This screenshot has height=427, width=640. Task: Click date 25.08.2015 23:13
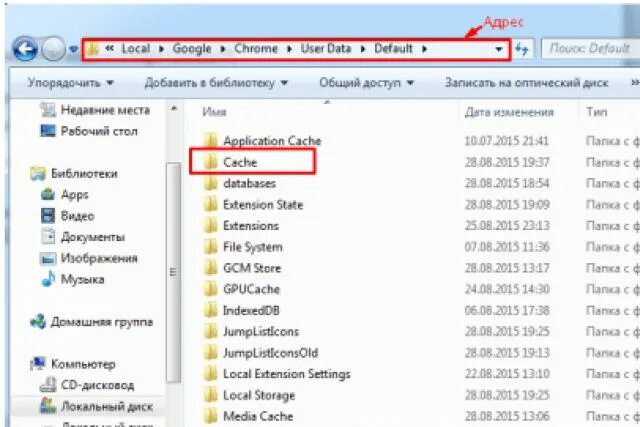tap(507, 226)
